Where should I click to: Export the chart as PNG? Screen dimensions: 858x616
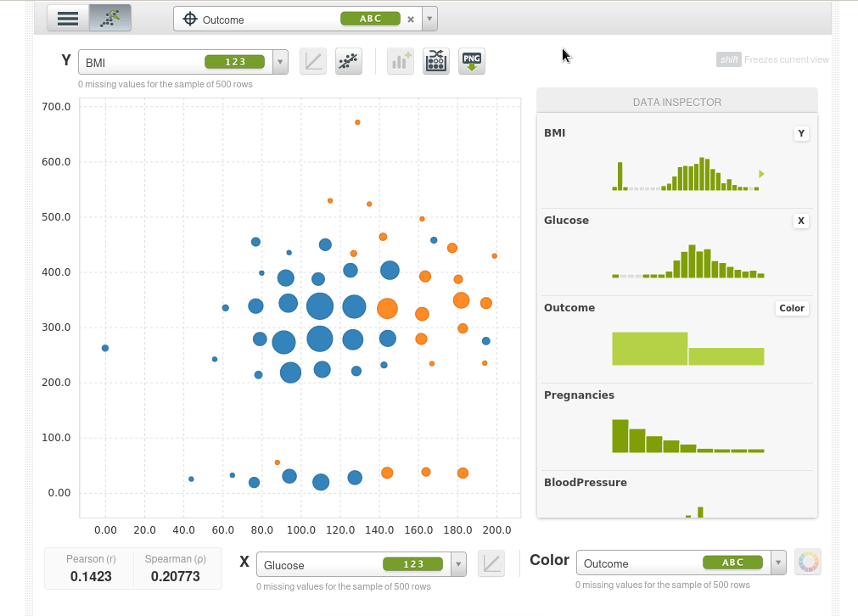point(472,61)
